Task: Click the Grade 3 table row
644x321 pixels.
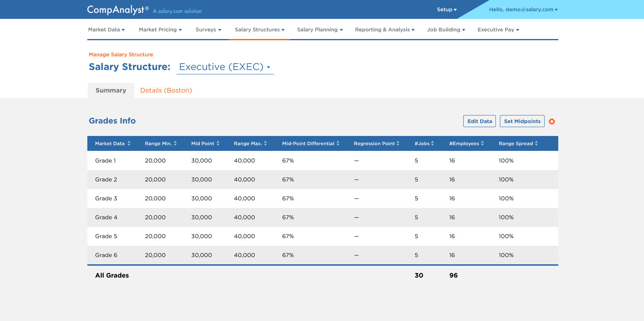Action: coord(322,199)
